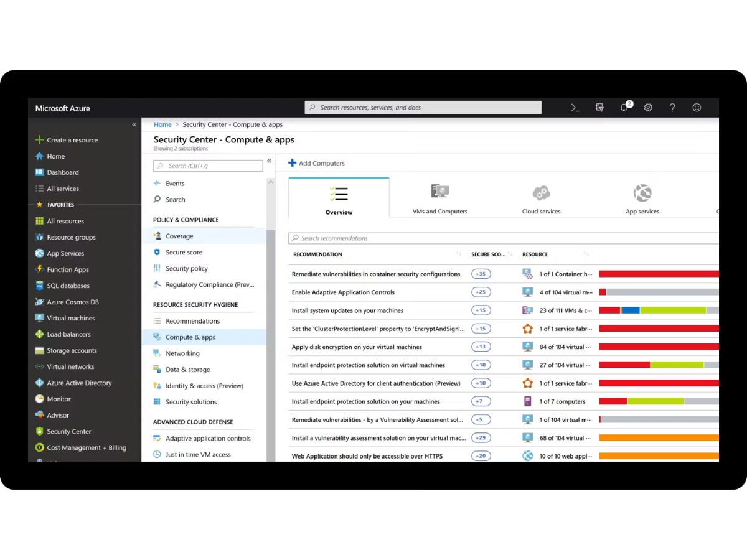Click the Create a resource plus icon
Viewport: 747px width, 560px height.
tap(40, 140)
